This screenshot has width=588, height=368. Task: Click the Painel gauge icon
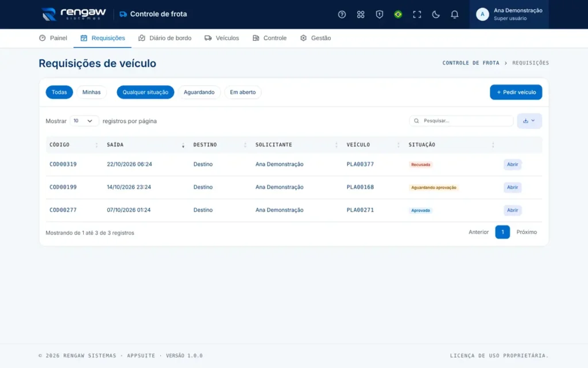tap(42, 38)
